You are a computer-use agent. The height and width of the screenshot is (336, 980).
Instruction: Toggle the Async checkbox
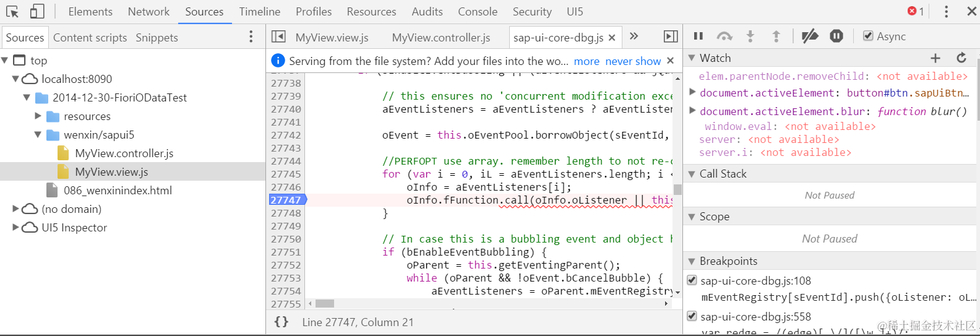[x=868, y=36]
